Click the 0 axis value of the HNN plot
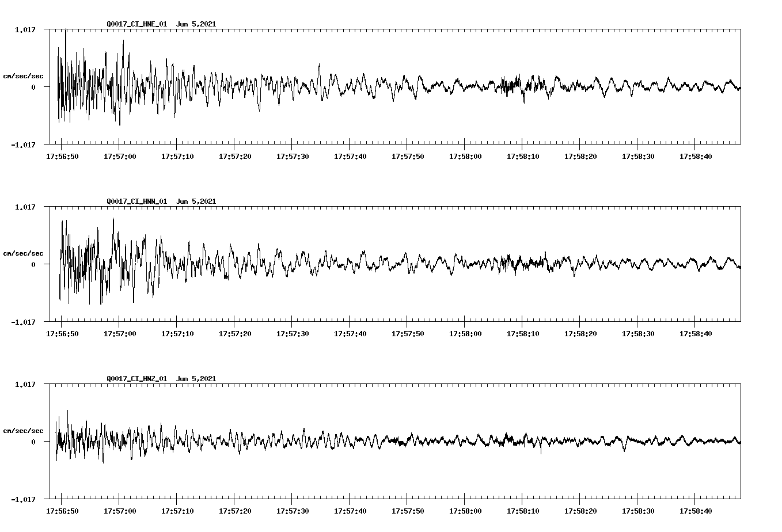Image resolution: width=782 pixels, height=532 pixels. (33, 264)
